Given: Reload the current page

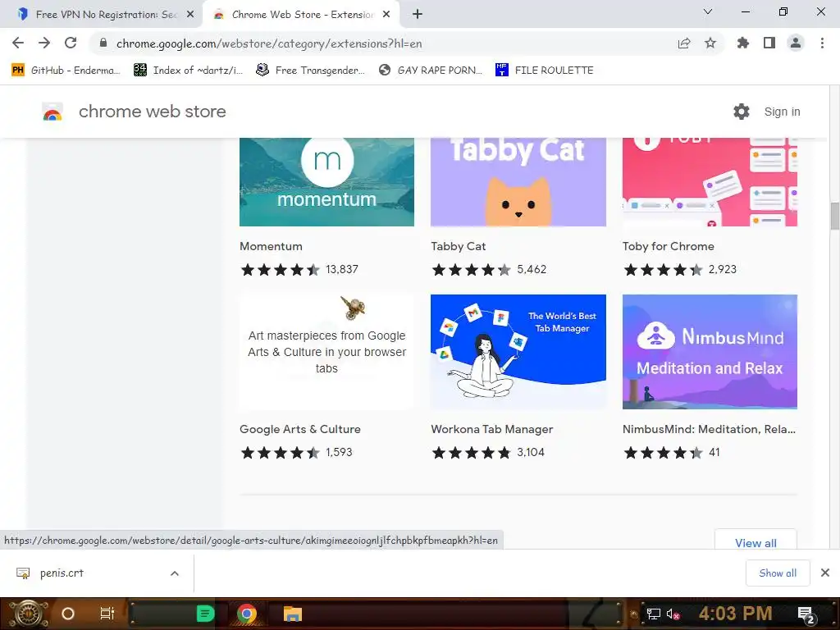Looking at the screenshot, I should [71, 43].
